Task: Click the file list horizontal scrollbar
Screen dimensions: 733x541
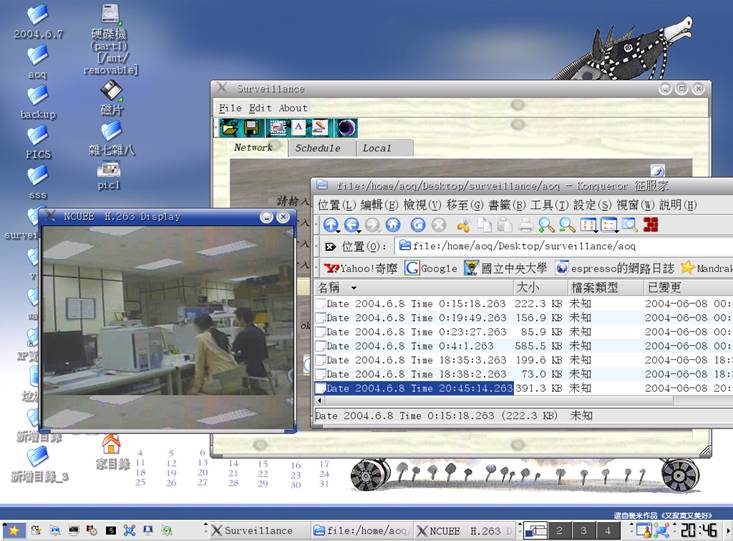Action: tap(500, 400)
